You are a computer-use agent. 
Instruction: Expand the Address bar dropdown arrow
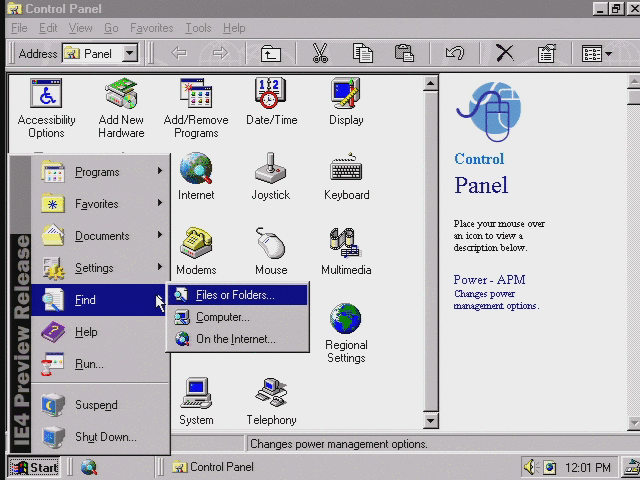pyautogui.click(x=130, y=53)
